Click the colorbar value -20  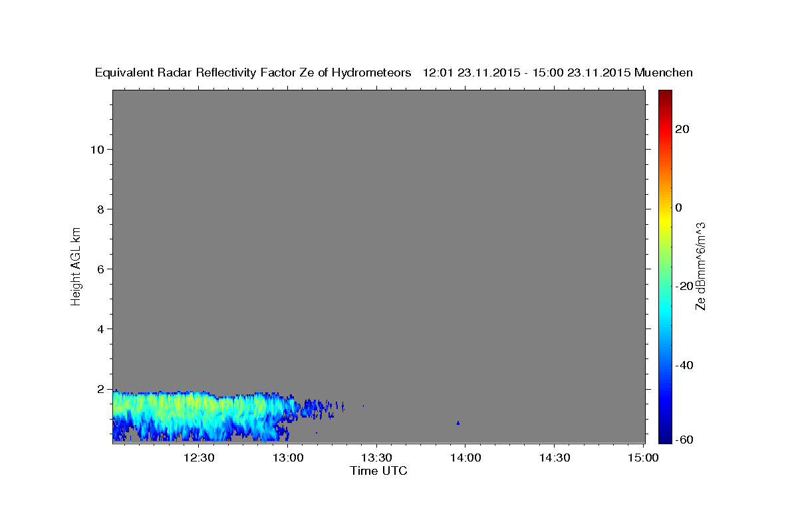tap(683, 286)
